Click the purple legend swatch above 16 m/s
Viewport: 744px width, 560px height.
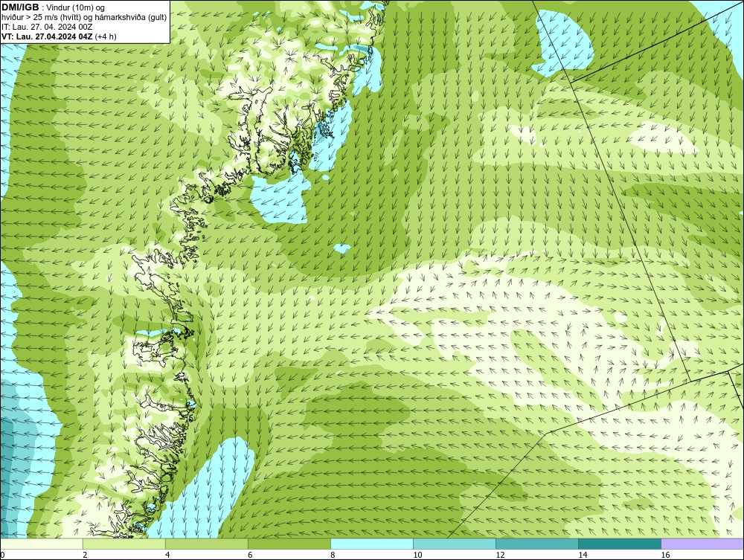(x=702, y=544)
